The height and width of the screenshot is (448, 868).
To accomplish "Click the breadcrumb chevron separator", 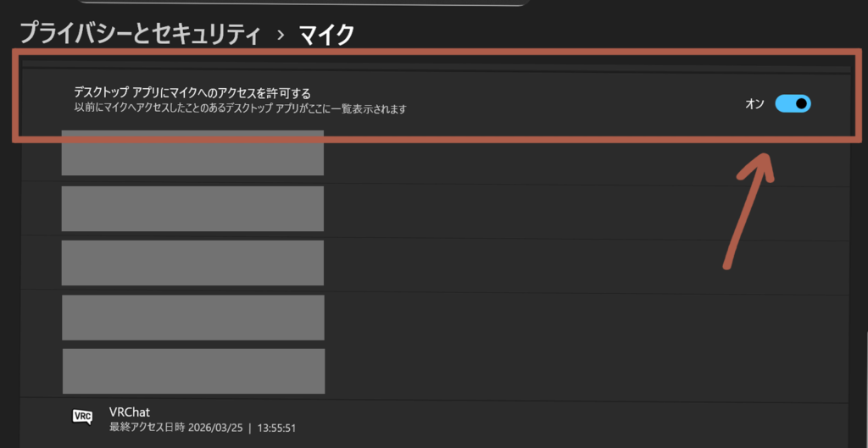I will [280, 35].
